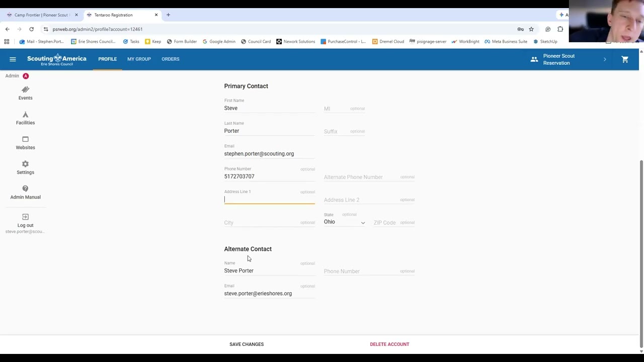This screenshot has height=362, width=644.
Task: Click the Alternate Phone Number field
Action: tap(369, 177)
